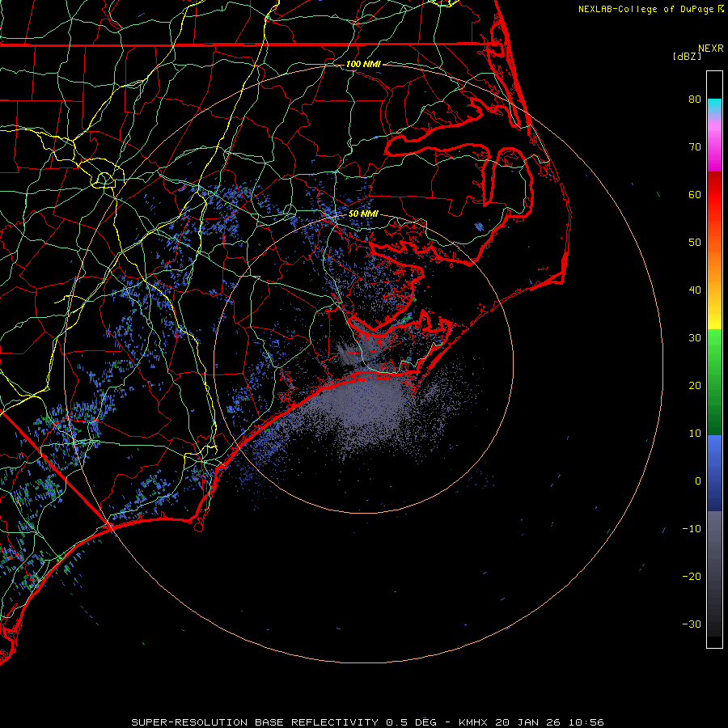This screenshot has height=728, width=728.
Task: Click the NEXLAB-College of DuPage credit text
Action: point(645,9)
